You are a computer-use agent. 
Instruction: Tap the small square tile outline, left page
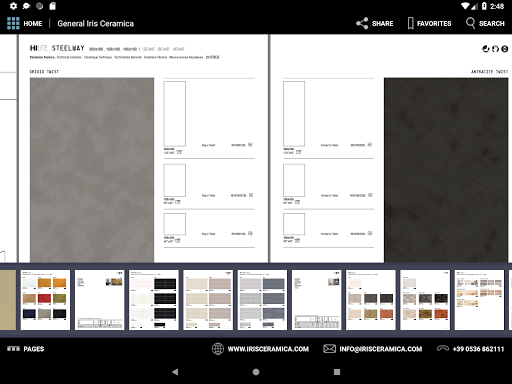click(x=175, y=224)
